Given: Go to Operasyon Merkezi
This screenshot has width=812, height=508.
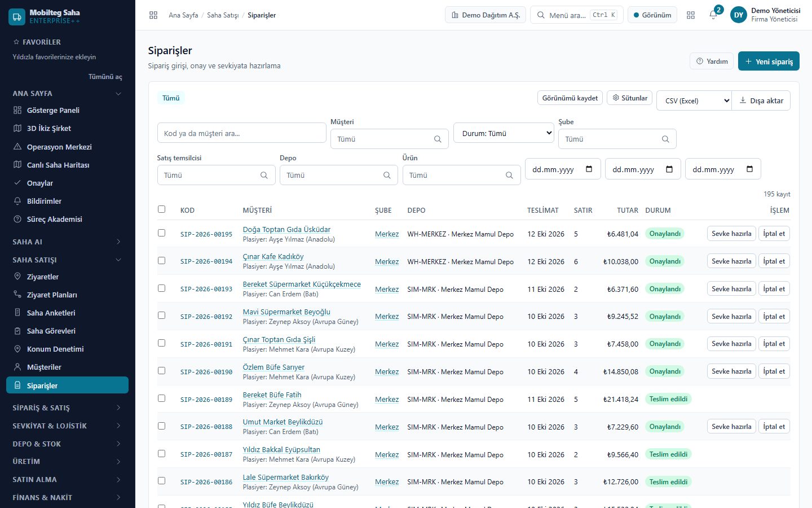Looking at the screenshot, I should coord(67,147).
